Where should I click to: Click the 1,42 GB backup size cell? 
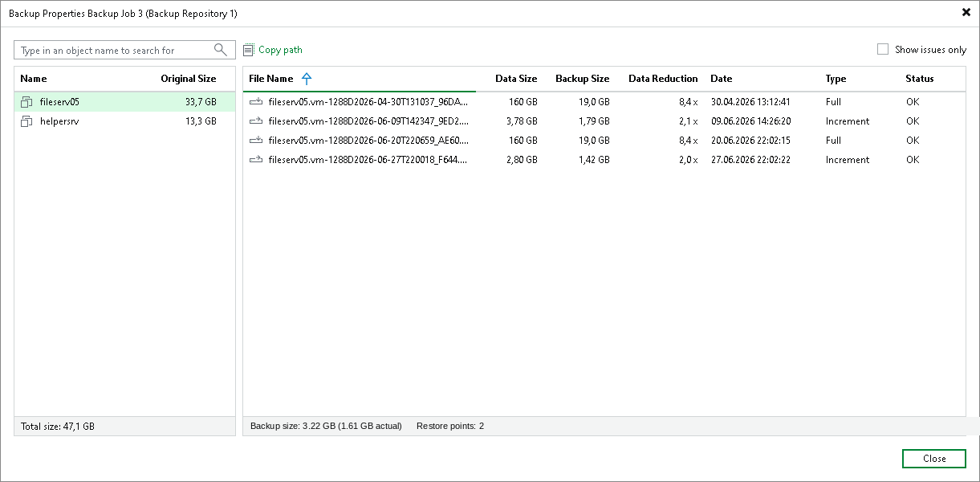[x=594, y=160]
